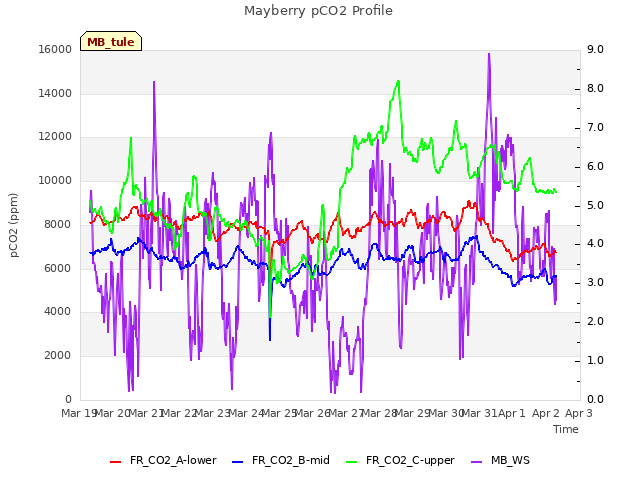
Task: Click the 3.0 right axis tick label
Action: click(595, 282)
